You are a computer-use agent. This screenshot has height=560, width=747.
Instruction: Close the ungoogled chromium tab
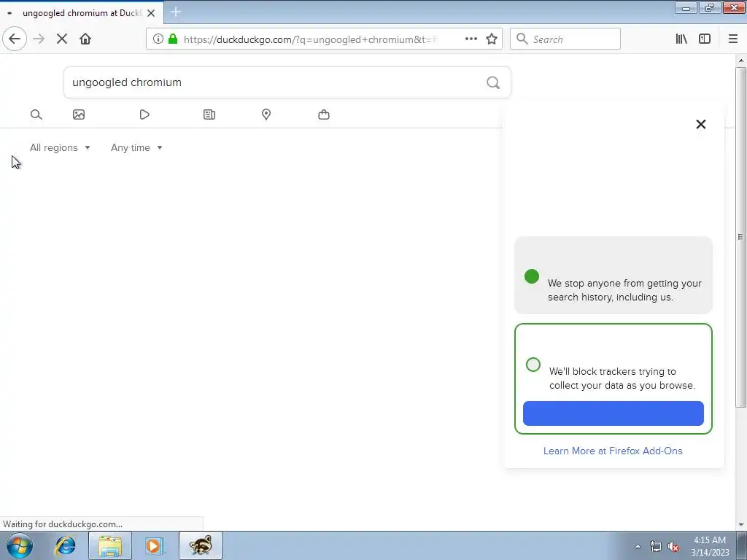tap(151, 13)
